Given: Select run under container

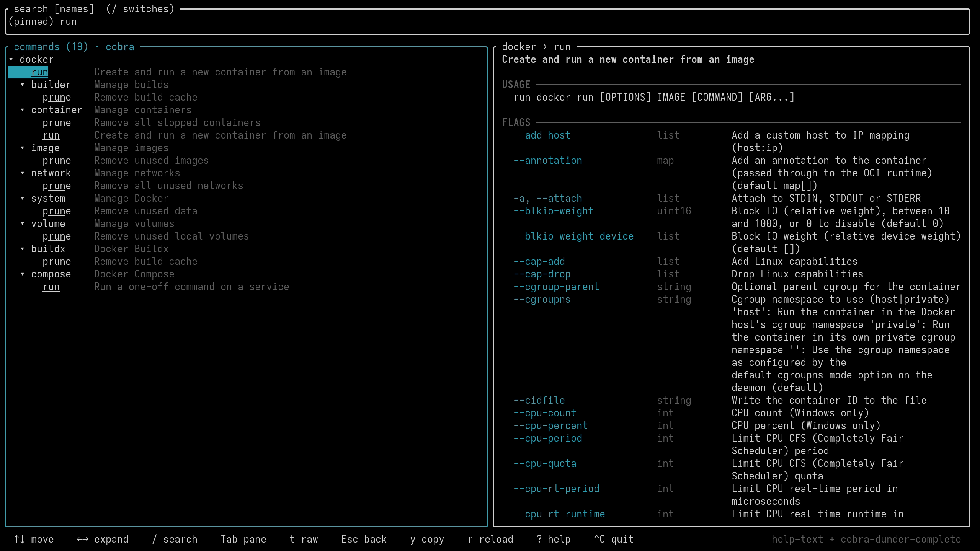Looking at the screenshot, I should click(x=51, y=135).
